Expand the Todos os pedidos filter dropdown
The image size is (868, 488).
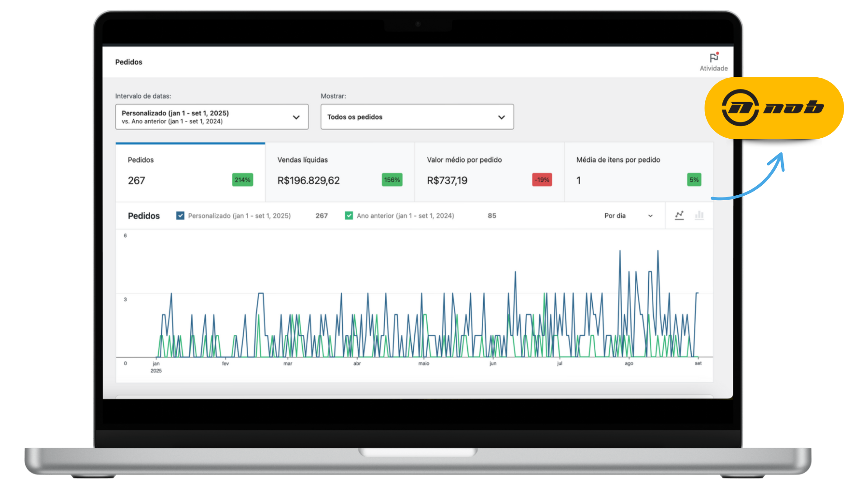417,117
